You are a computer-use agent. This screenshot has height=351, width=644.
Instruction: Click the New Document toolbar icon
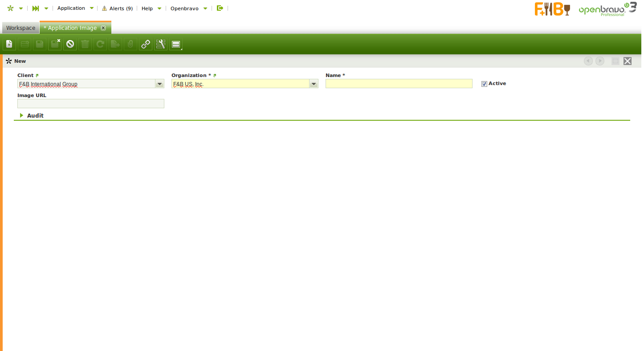point(9,44)
